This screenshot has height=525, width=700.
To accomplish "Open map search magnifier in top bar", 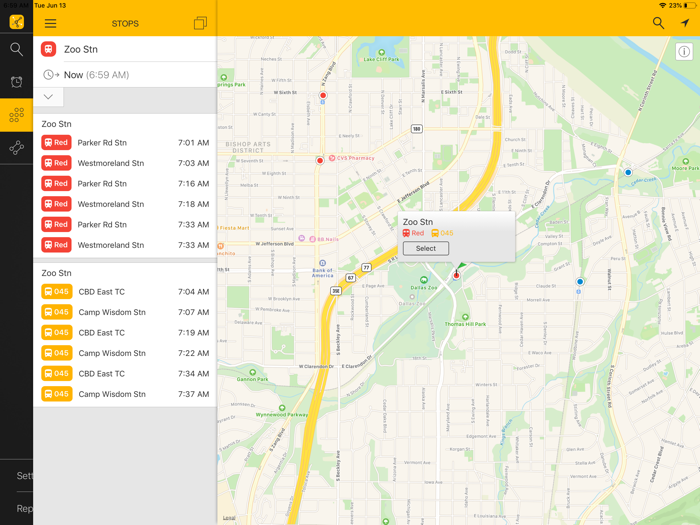I will tap(658, 23).
